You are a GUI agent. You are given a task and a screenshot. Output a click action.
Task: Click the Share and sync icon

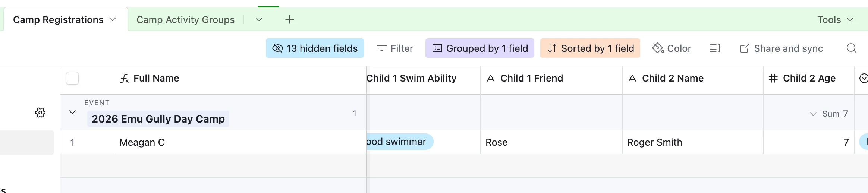[745, 48]
